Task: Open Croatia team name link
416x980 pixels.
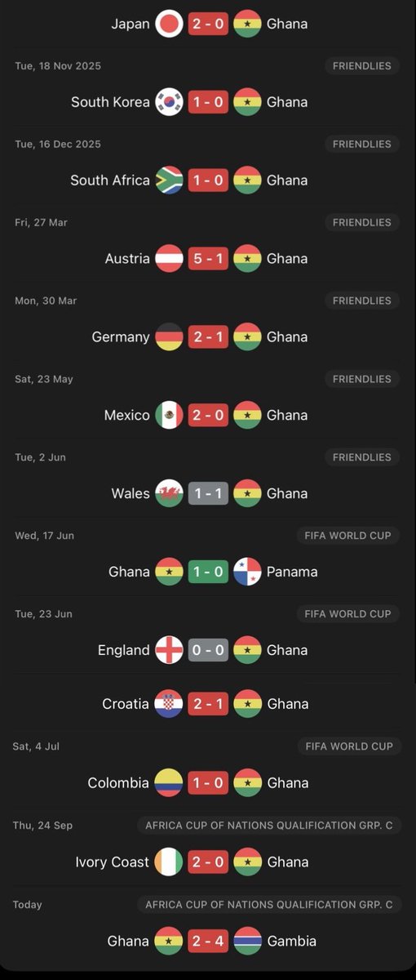Action: (x=126, y=704)
